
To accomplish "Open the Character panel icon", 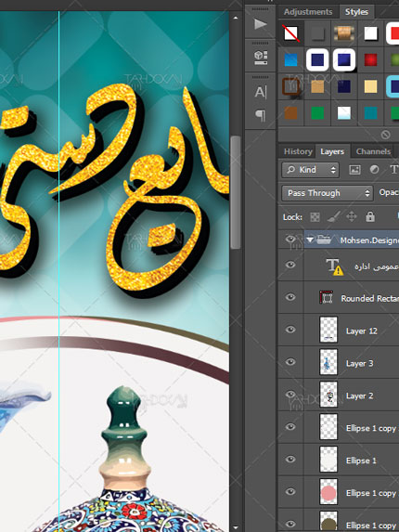I will tap(261, 92).
